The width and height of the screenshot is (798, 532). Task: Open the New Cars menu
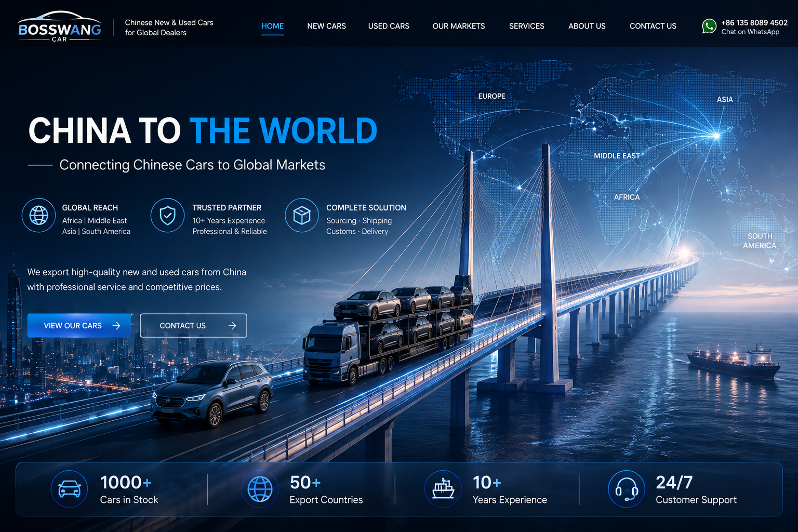[x=326, y=26]
